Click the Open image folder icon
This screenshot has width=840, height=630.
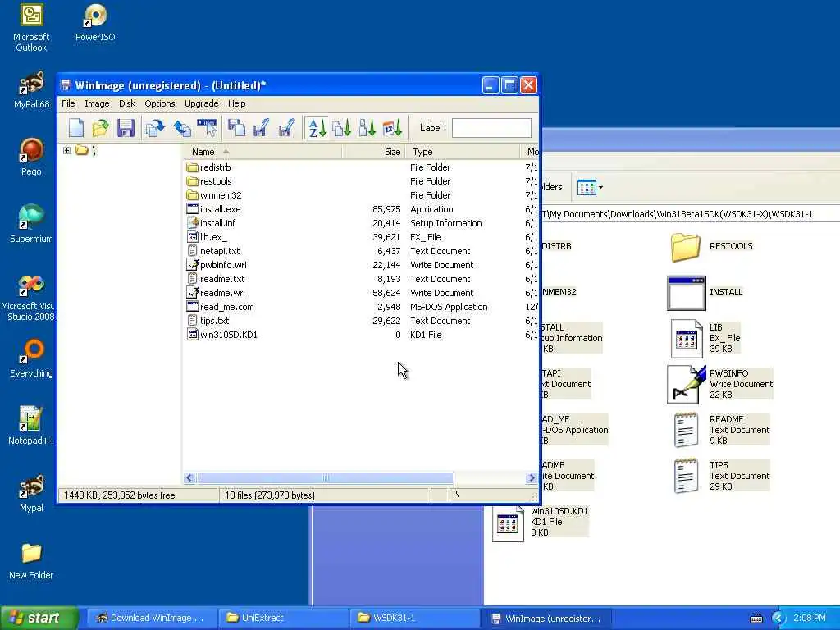[x=101, y=128]
